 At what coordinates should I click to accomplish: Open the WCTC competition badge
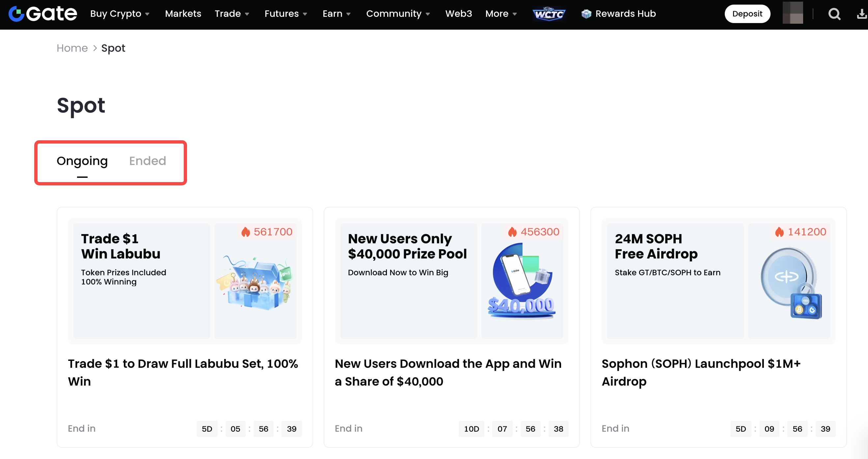pyautogui.click(x=549, y=14)
